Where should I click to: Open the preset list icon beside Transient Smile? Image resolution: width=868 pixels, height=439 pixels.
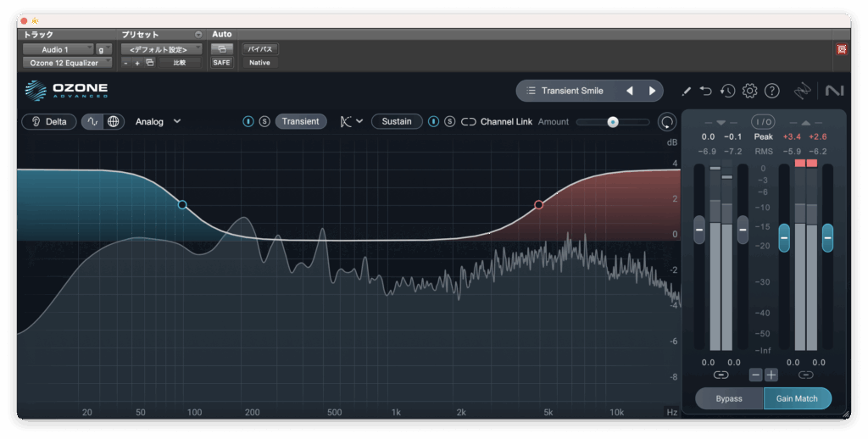(531, 91)
